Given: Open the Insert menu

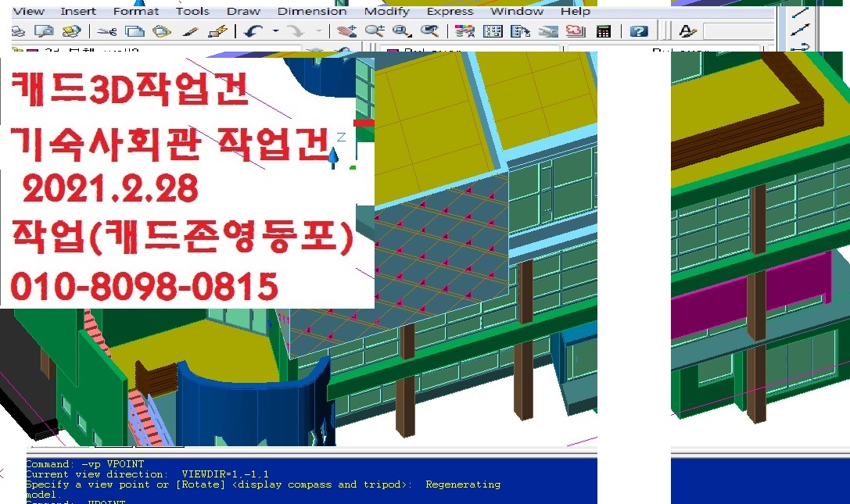Looking at the screenshot, I should click(x=78, y=12).
